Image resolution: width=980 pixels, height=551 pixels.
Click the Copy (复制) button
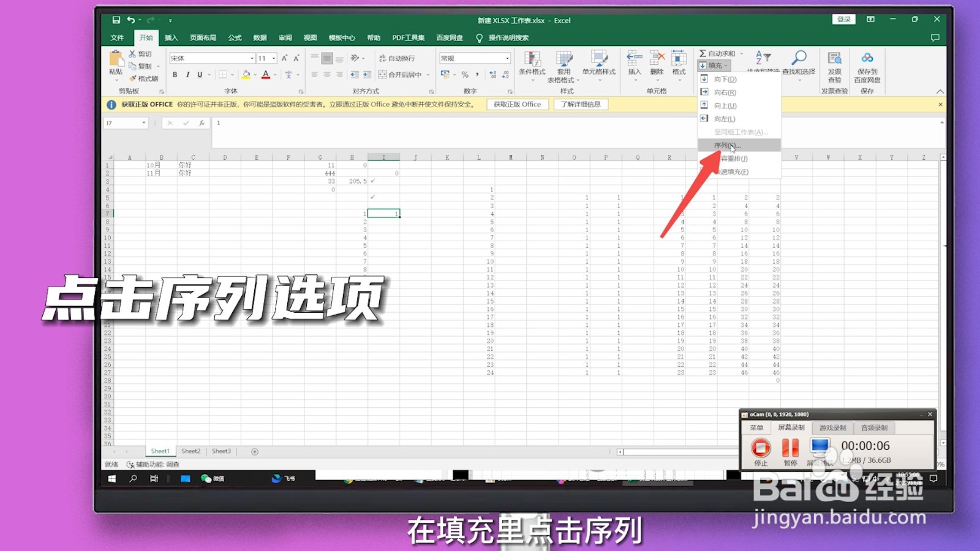(140, 66)
